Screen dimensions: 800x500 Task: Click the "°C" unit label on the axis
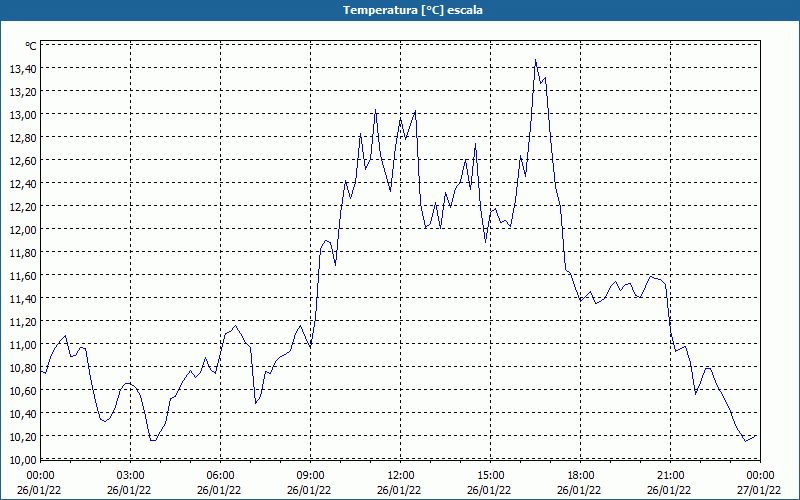pyautogui.click(x=31, y=46)
